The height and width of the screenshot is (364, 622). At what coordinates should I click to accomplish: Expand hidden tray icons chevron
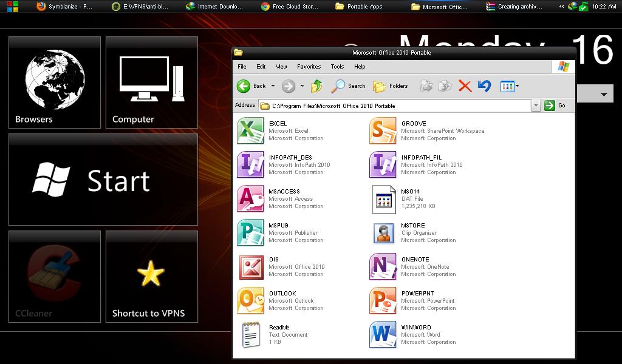[561, 6]
